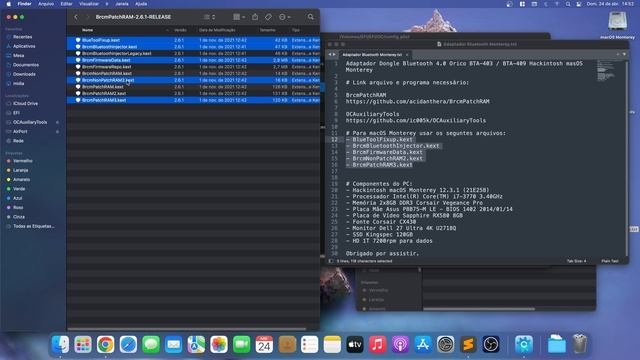This screenshot has height=360, width=640.
Task: Select Documentos in Finder sidebar
Action: (26, 65)
